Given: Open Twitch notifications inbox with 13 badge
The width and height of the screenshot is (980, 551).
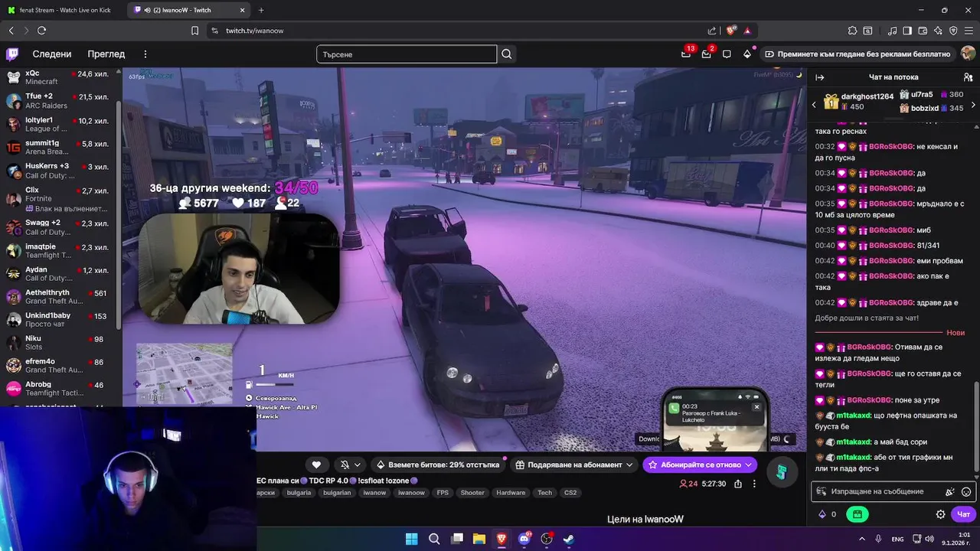Looking at the screenshot, I should tap(686, 54).
